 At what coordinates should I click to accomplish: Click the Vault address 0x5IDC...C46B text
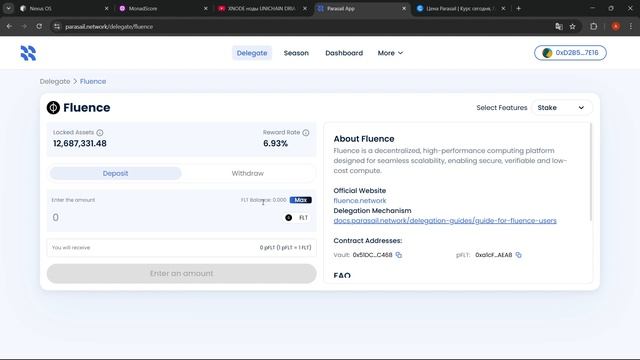[x=372, y=255]
